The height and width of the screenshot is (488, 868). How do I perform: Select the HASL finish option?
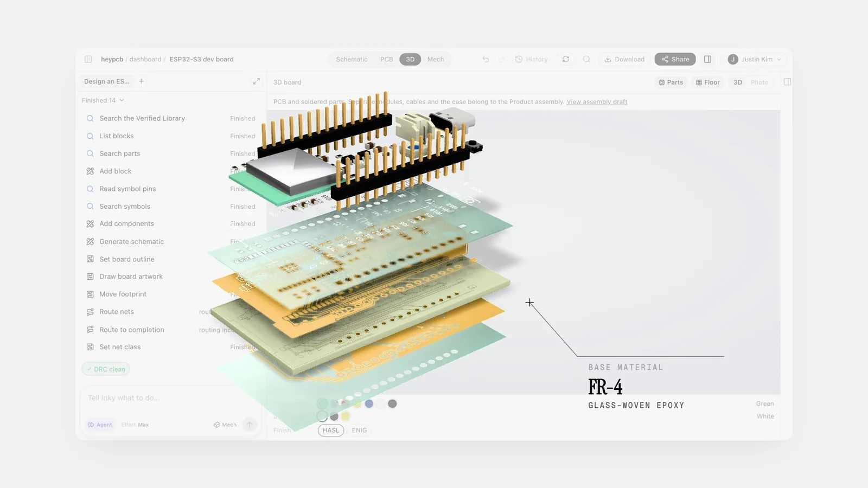pos(331,431)
